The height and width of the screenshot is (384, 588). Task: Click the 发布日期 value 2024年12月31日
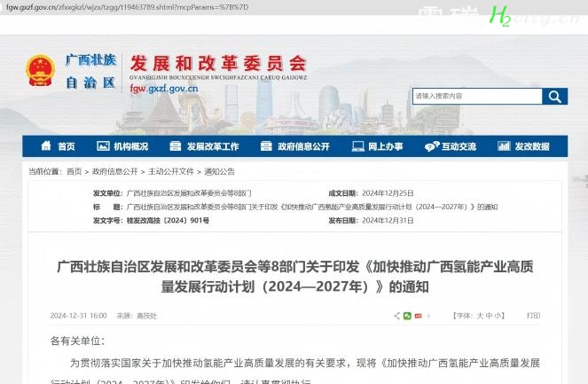(x=388, y=221)
